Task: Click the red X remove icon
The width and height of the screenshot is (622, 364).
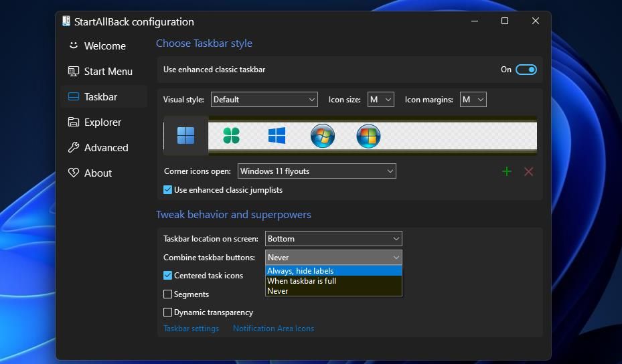Action: tap(528, 171)
